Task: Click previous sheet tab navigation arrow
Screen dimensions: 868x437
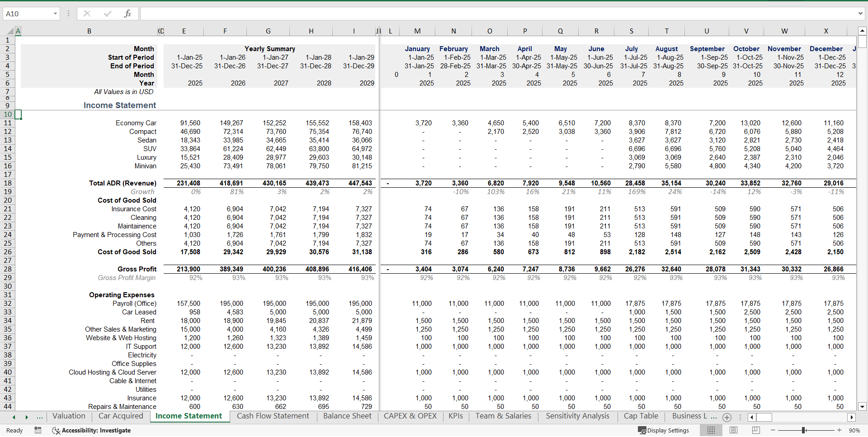Action: click(x=14, y=417)
